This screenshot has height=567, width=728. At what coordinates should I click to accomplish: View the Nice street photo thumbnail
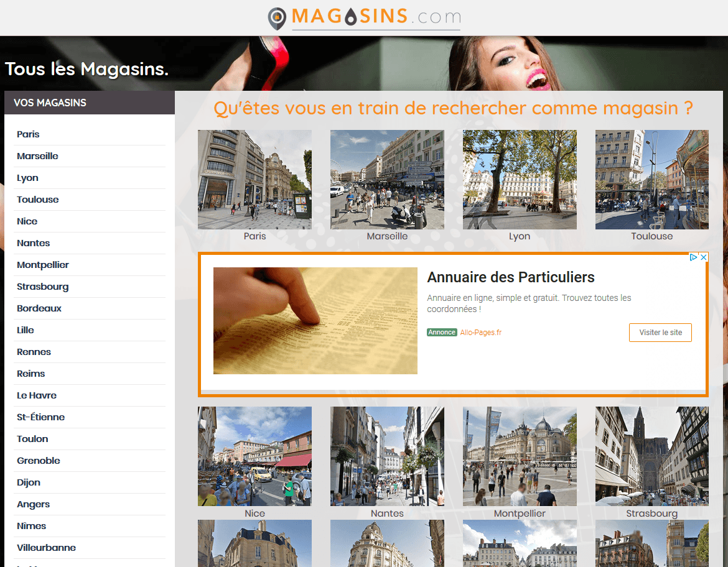pos(255,456)
